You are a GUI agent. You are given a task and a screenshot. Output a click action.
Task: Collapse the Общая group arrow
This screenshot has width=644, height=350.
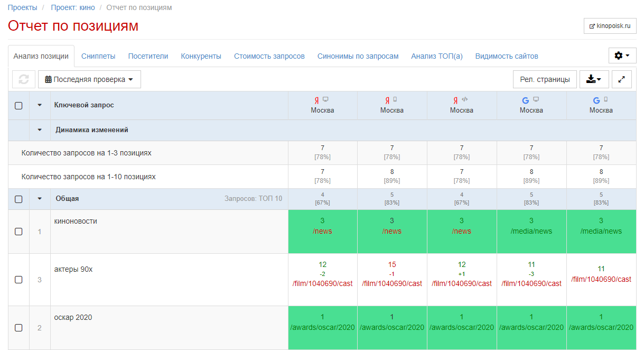pyautogui.click(x=40, y=199)
